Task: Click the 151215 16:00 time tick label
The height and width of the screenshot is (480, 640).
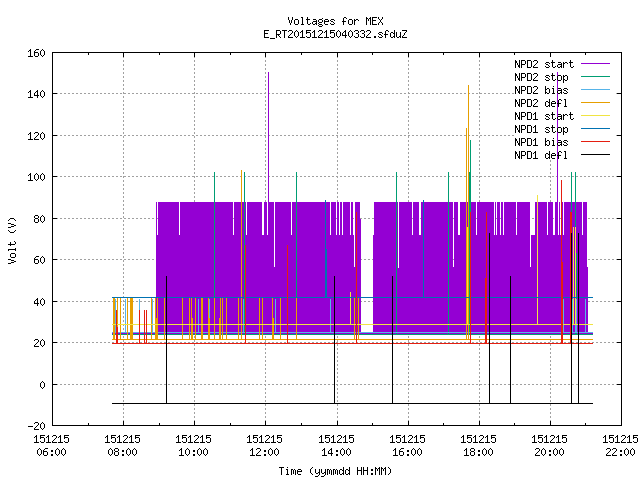Action: pos(407,445)
